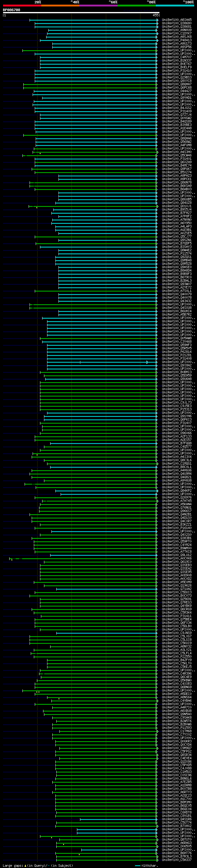Image resolution: width=197 pixels, height=868 pixels.
Task: Select the UniRef100_O44427 label
Action: point(176,91)
